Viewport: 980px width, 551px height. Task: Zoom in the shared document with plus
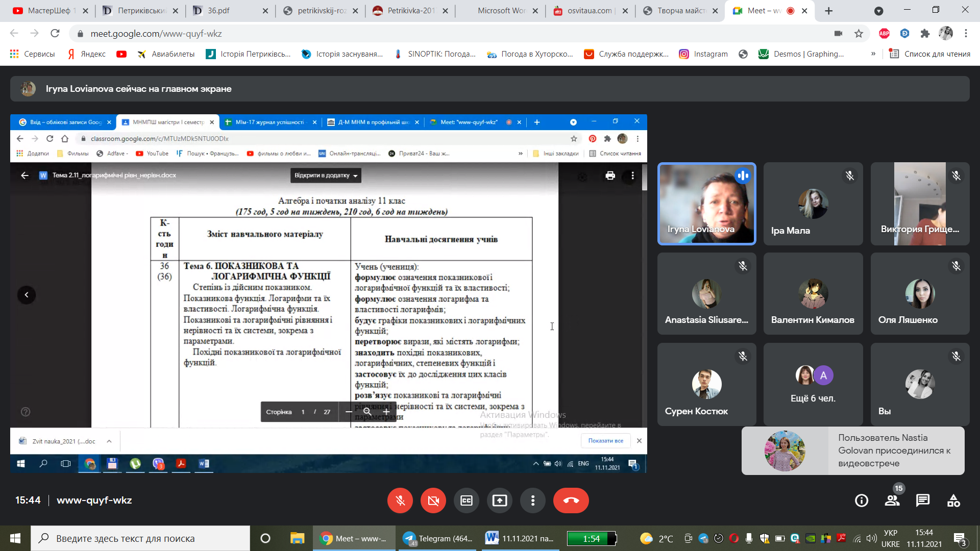pyautogui.click(x=386, y=412)
